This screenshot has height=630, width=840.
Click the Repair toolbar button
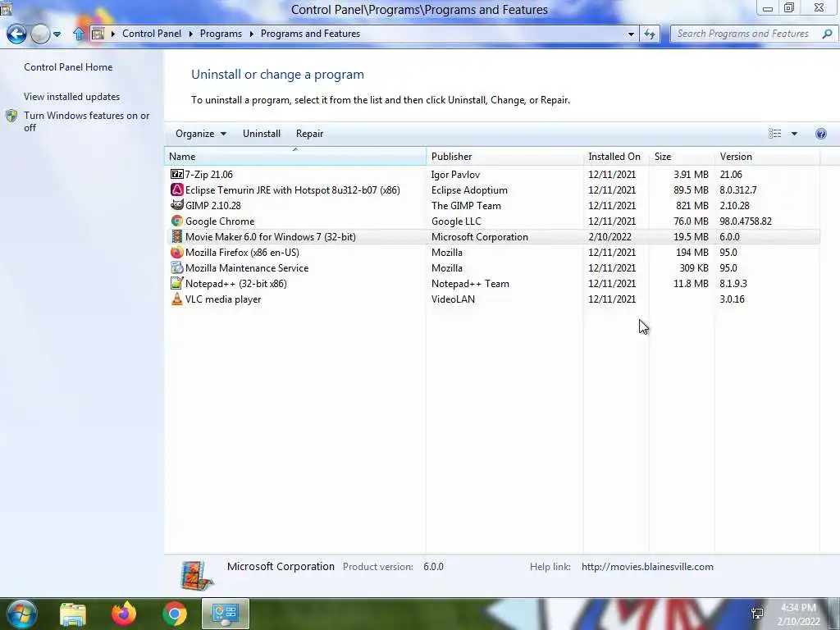pos(309,134)
